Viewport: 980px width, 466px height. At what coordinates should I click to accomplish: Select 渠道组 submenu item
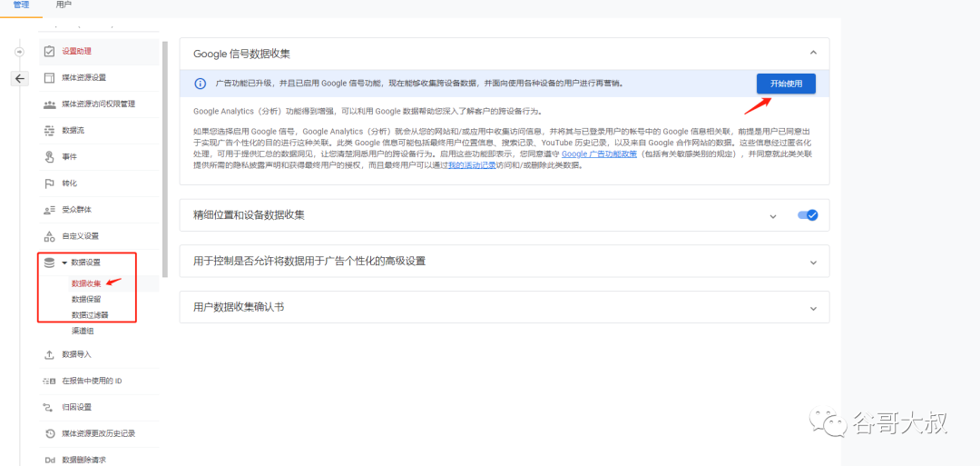(83, 331)
